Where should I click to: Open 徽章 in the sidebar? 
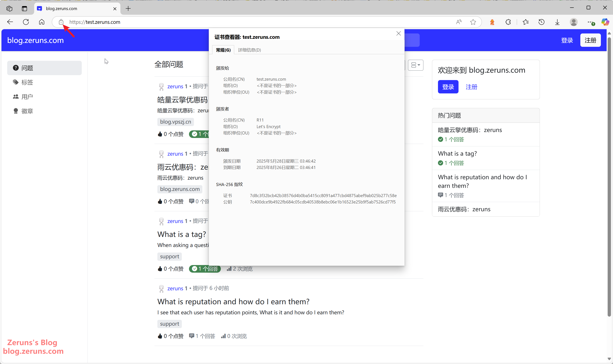click(44, 111)
